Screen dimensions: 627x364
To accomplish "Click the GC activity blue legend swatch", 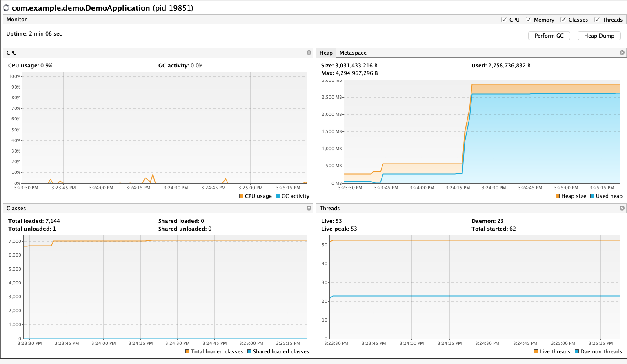I will click(x=278, y=196).
